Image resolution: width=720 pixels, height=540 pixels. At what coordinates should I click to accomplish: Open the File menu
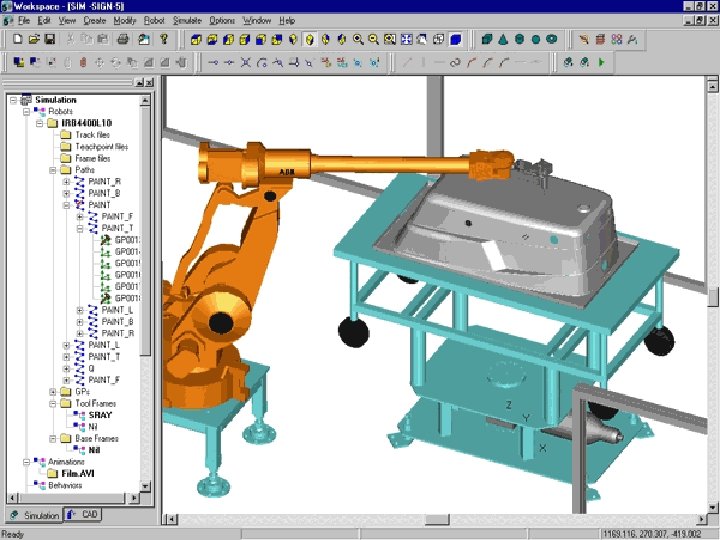pyautogui.click(x=24, y=21)
